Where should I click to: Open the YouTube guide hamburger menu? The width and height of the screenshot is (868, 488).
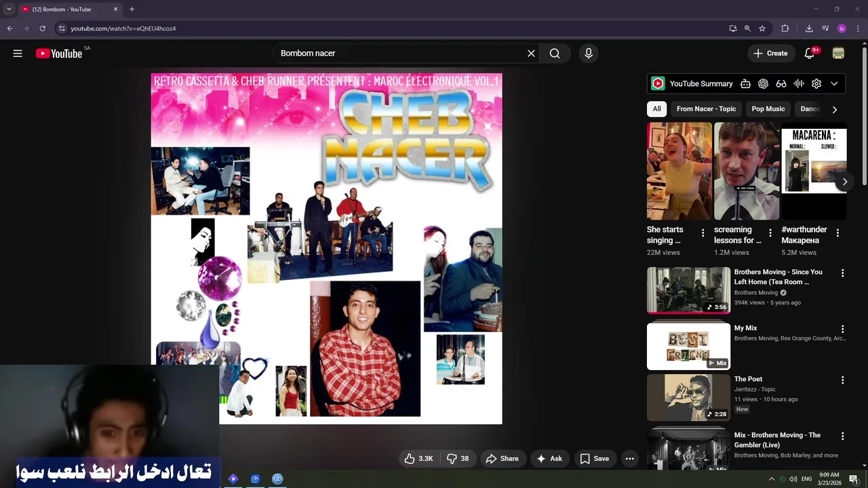pos(18,54)
